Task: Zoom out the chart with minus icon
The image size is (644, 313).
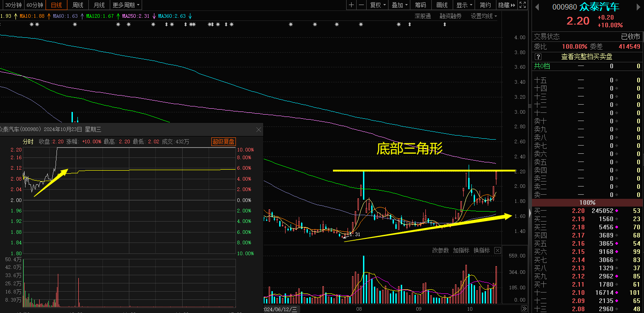Action: click(361, 5)
